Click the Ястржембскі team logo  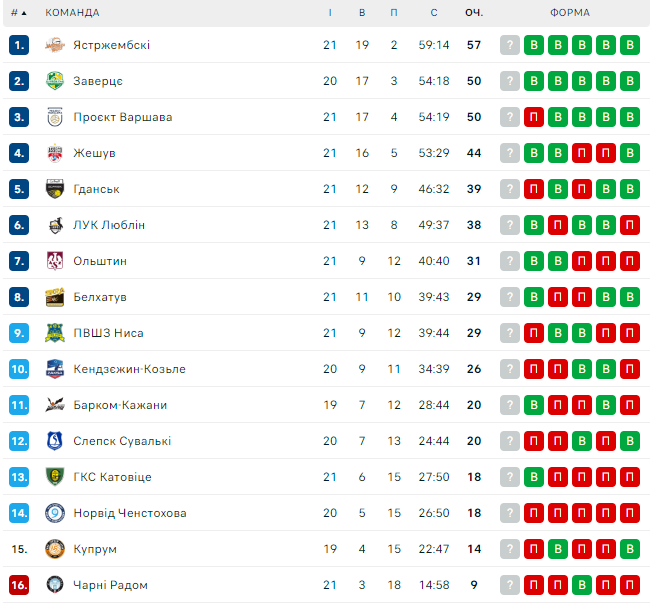(55, 45)
